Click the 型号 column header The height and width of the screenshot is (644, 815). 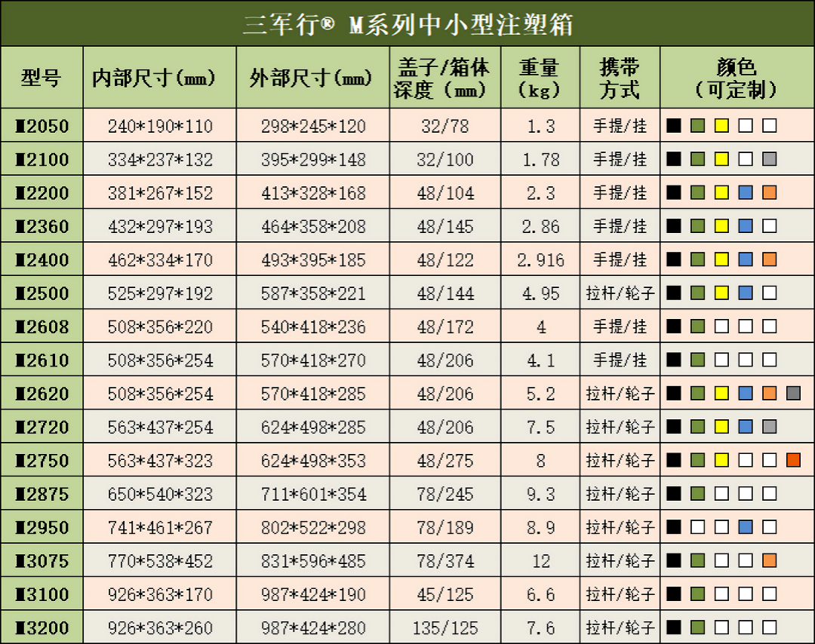tap(42, 78)
